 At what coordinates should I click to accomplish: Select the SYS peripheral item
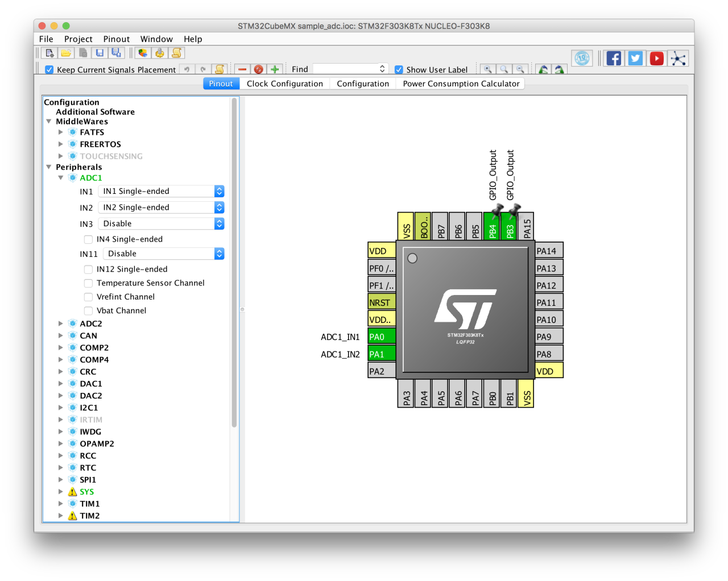click(86, 492)
